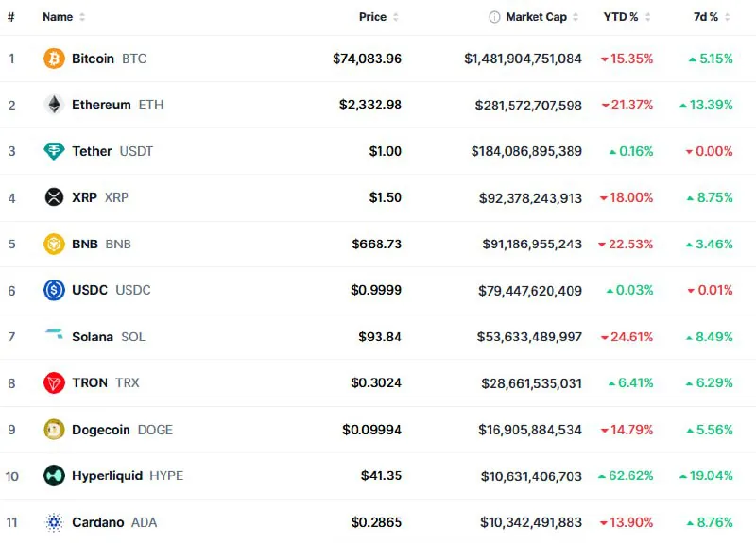This screenshot has height=543, width=756.
Task: Click the Solana logo icon
Action: 55,336
